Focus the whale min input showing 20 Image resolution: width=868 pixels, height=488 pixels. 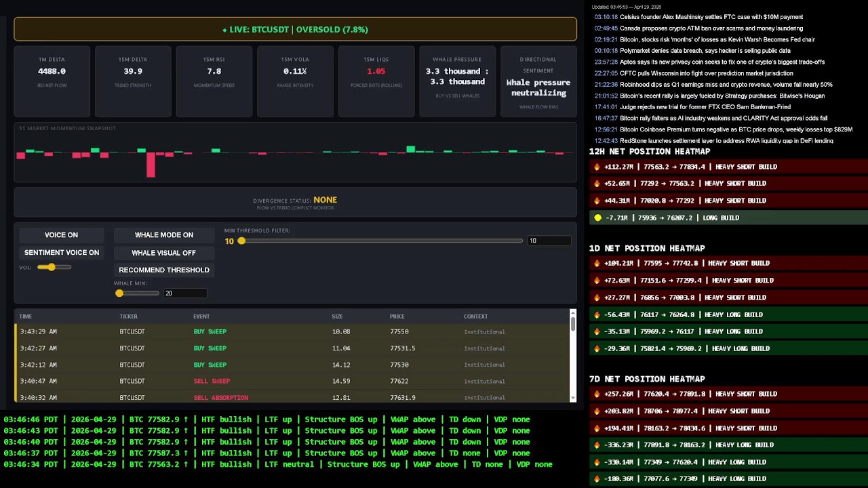(184, 293)
